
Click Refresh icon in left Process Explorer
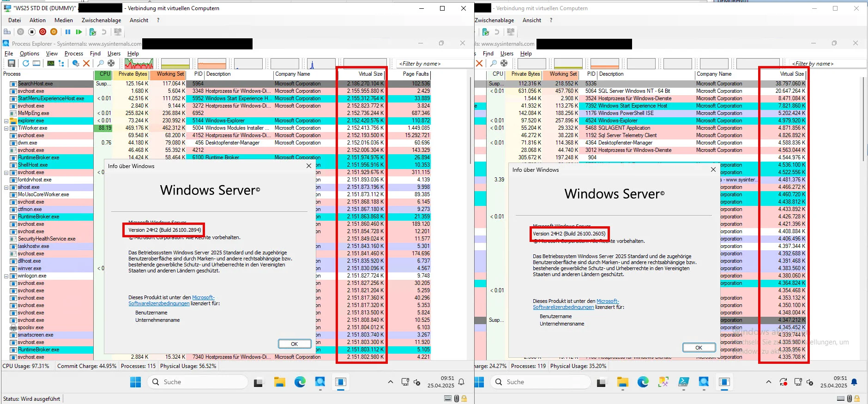coord(26,63)
